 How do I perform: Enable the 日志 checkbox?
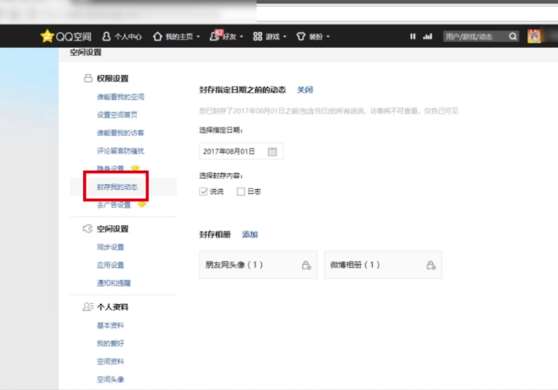pyautogui.click(x=241, y=191)
